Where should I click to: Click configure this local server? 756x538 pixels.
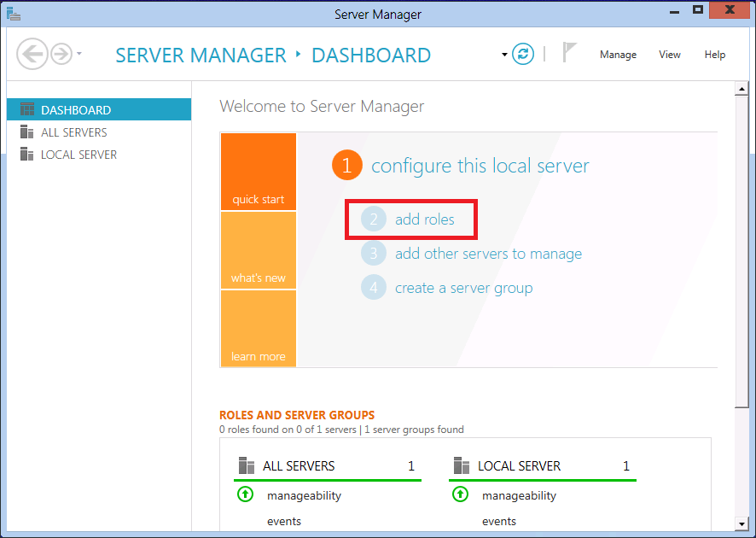pyautogui.click(x=482, y=165)
